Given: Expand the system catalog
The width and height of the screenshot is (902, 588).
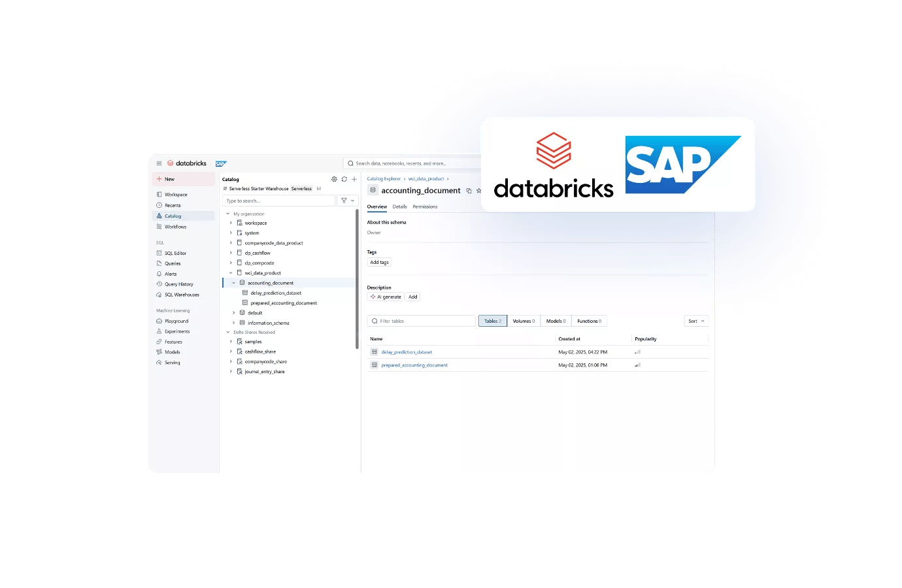Looking at the screenshot, I should [231, 233].
